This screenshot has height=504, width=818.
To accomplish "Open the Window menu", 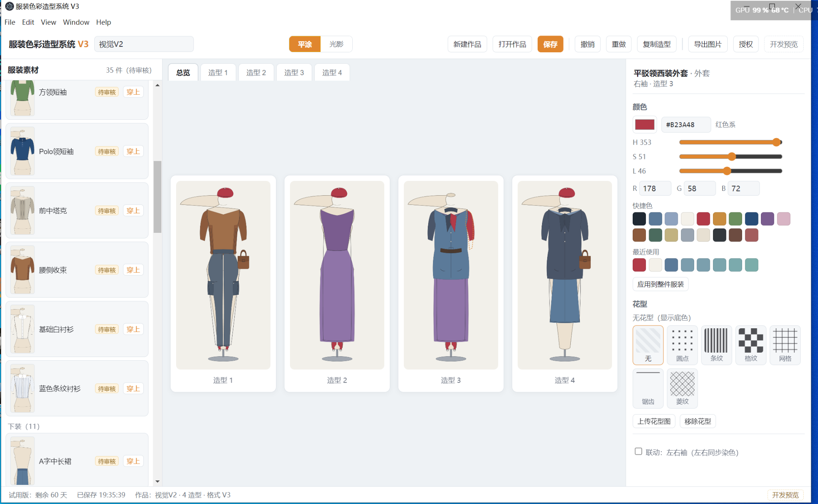I will point(76,22).
